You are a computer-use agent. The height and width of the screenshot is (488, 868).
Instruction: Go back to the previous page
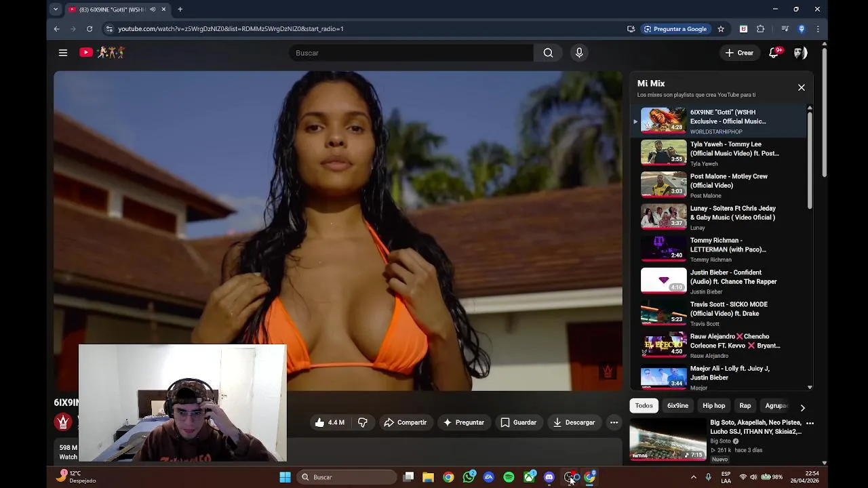click(x=57, y=29)
